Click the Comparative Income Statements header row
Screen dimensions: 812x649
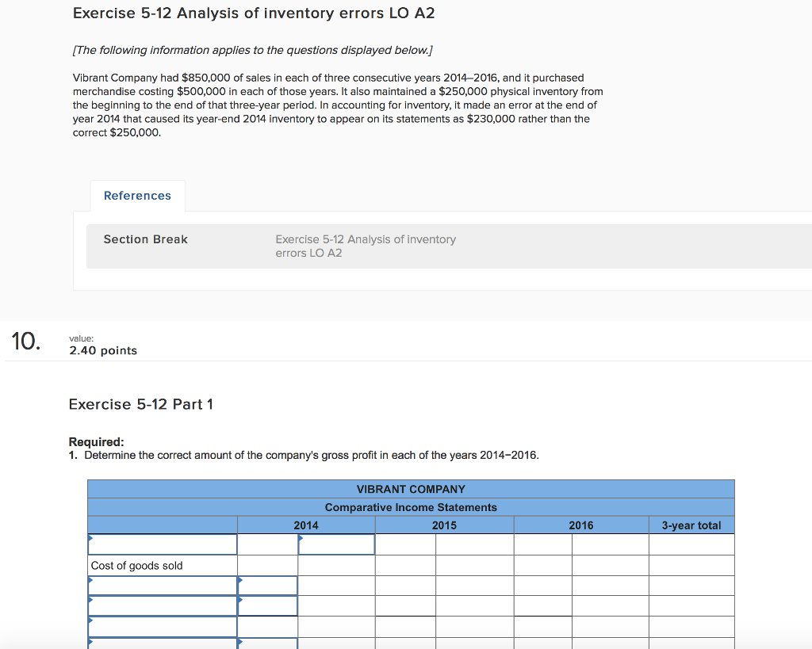coord(411,507)
